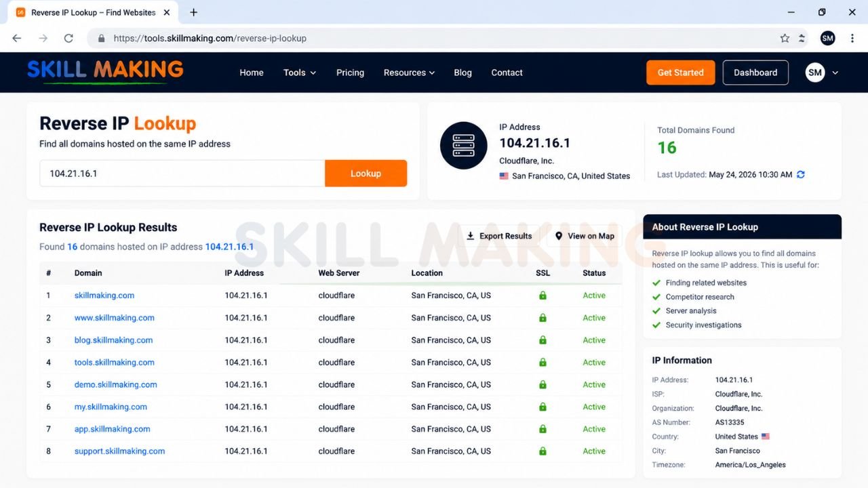This screenshot has width=868, height=488.
Task: Open the blog.skillmaking.com link
Action: (113, 340)
